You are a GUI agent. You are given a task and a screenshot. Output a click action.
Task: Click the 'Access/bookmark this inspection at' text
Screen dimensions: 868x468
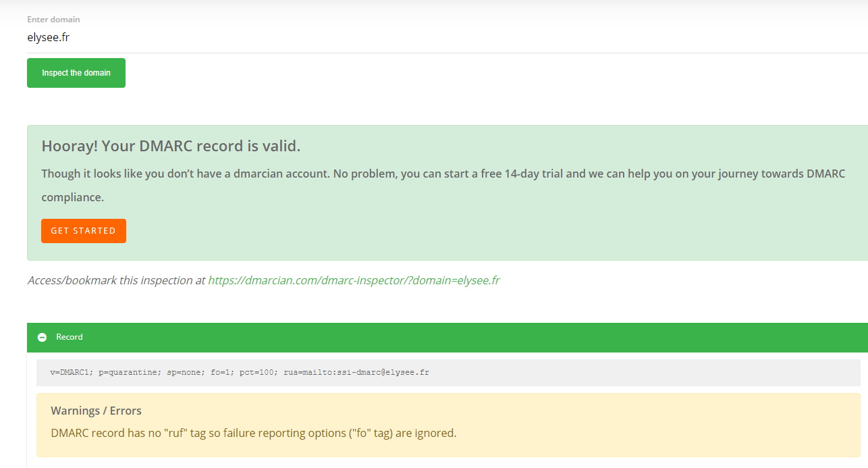pos(116,280)
